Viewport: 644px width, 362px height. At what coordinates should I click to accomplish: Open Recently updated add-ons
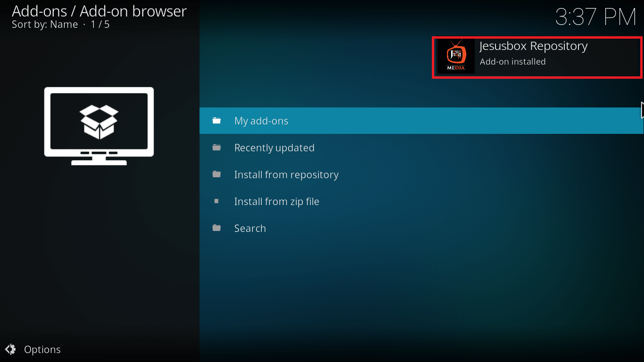(421, 148)
